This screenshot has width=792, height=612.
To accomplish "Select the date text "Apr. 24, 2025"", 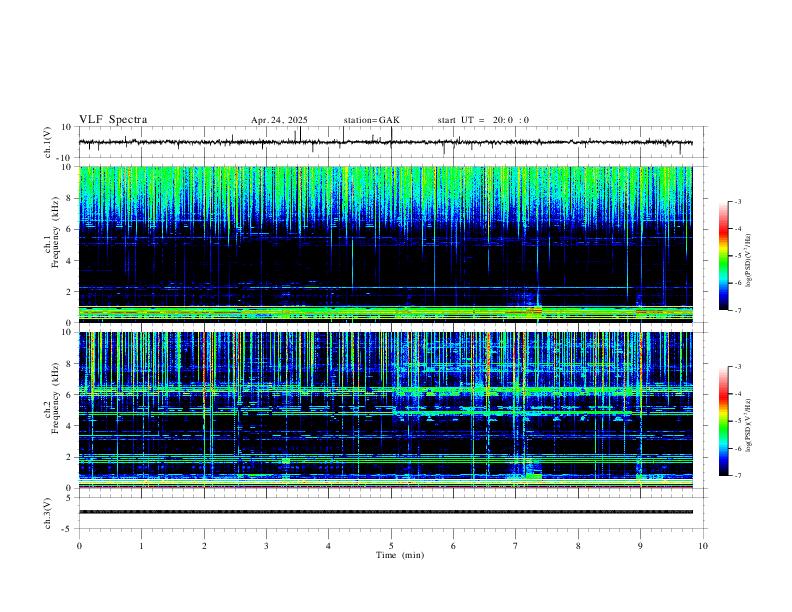I will point(279,120).
